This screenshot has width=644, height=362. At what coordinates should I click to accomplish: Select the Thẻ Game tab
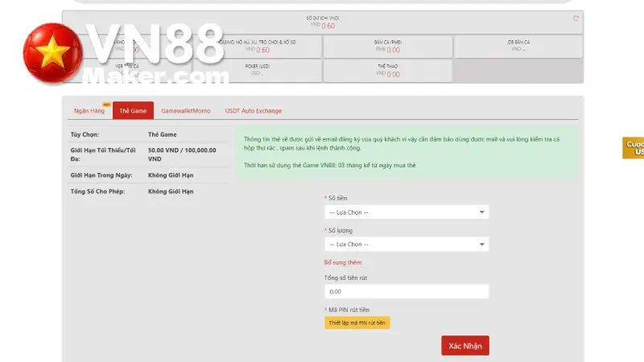[133, 110]
